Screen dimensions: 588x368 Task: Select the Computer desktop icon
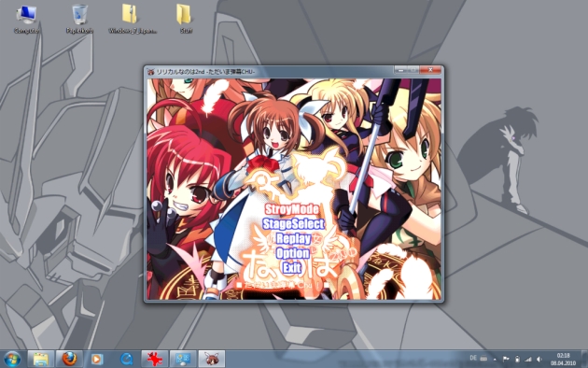click(x=26, y=19)
